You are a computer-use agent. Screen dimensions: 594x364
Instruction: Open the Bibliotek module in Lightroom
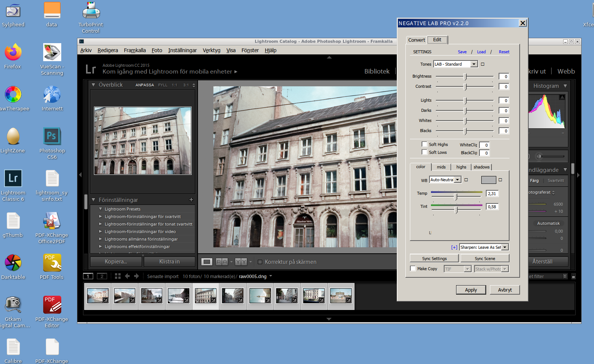(377, 71)
